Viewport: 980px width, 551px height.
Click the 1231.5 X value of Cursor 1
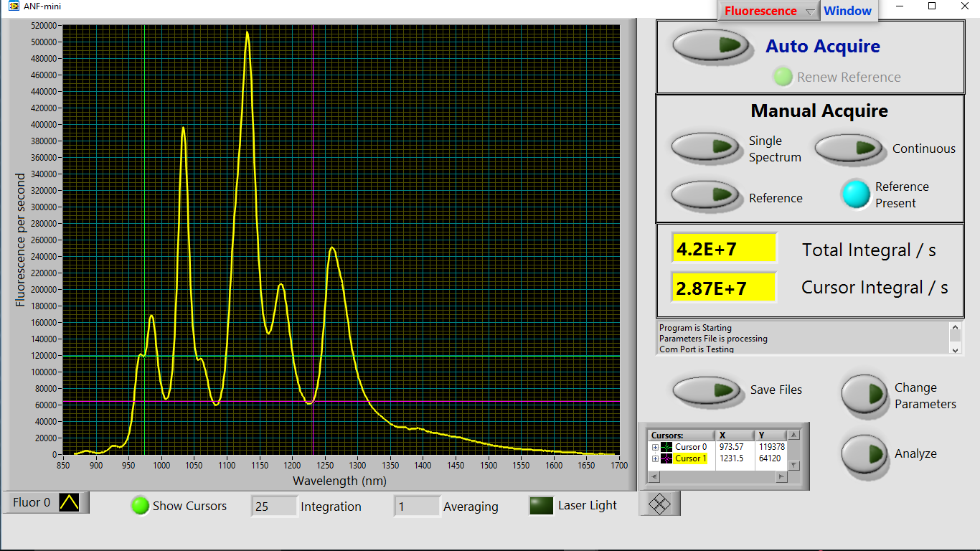731,458
